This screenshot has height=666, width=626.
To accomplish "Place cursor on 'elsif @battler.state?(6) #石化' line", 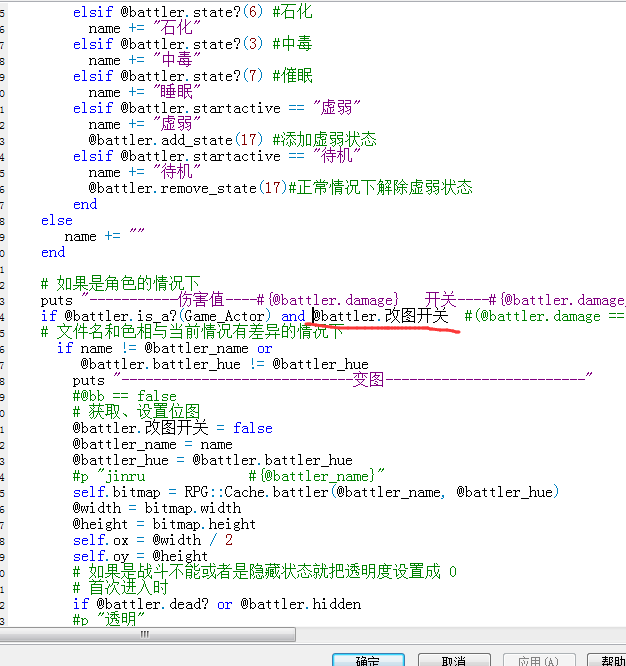I will 192,12.
